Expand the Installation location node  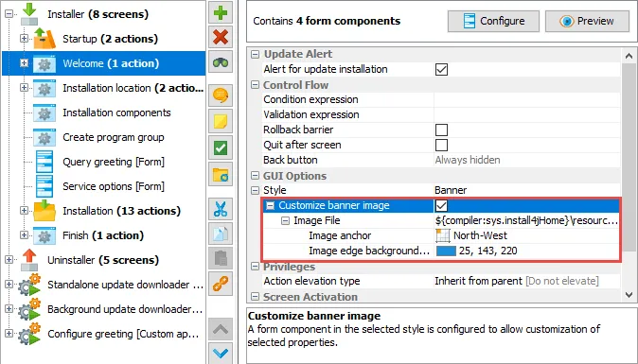tap(24, 88)
